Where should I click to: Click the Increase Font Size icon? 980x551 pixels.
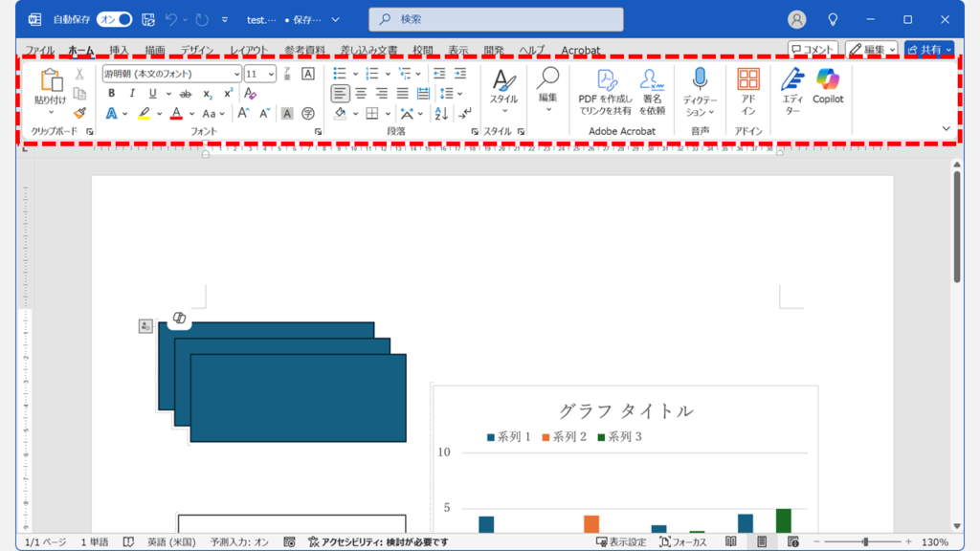pyautogui.click(x=243, y=114)
